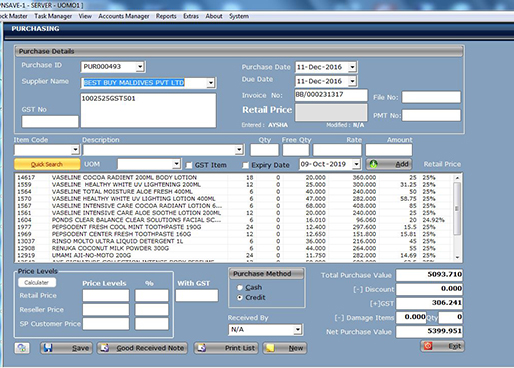514x368 pixels.
Task: Tick the Expiry Date checkbox
Action: tap(246, 165)
